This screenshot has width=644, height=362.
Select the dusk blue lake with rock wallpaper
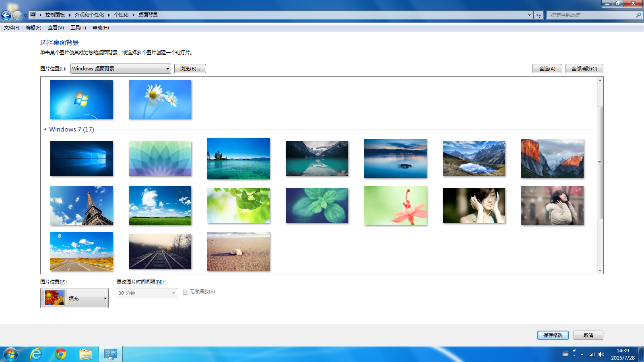pos(395,158)
